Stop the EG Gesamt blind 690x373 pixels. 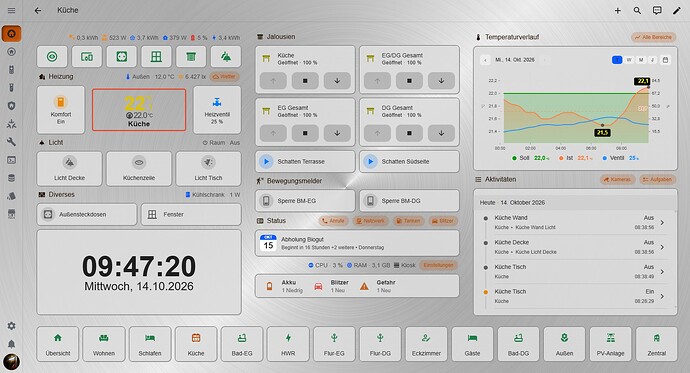(305, 133)
